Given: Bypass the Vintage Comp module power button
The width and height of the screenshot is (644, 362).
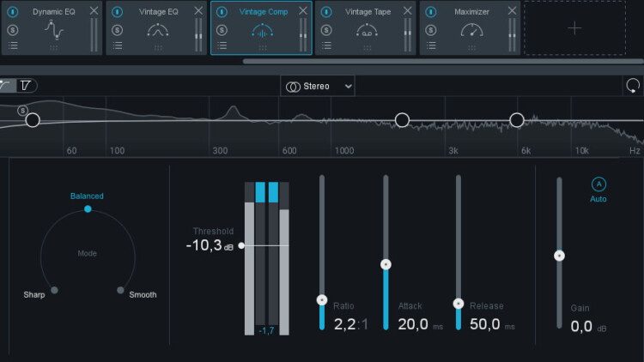Looking at the screenshot, I should point(222,12).
